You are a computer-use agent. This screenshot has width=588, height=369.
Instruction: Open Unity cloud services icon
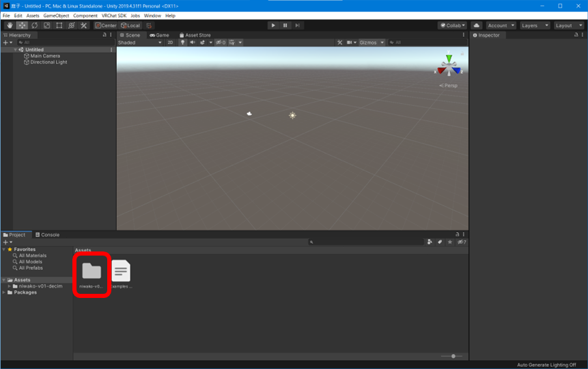pyautogui.click(x=476, y=25)
